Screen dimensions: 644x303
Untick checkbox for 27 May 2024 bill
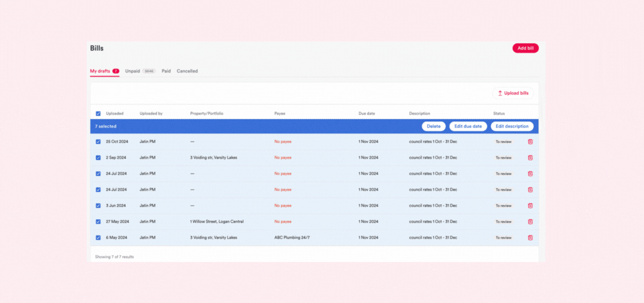tap(98, 222)
